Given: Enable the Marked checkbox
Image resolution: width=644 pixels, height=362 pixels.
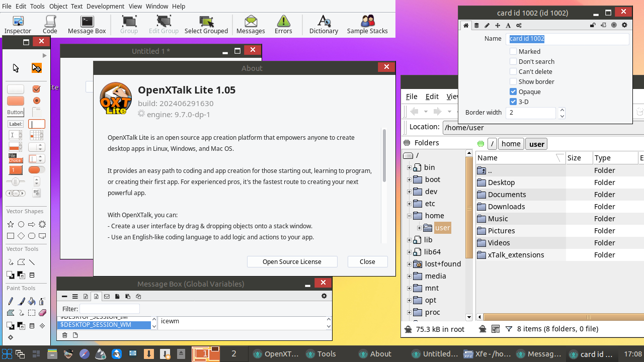Looking at the screenshot, I should (x=513, y=51).
